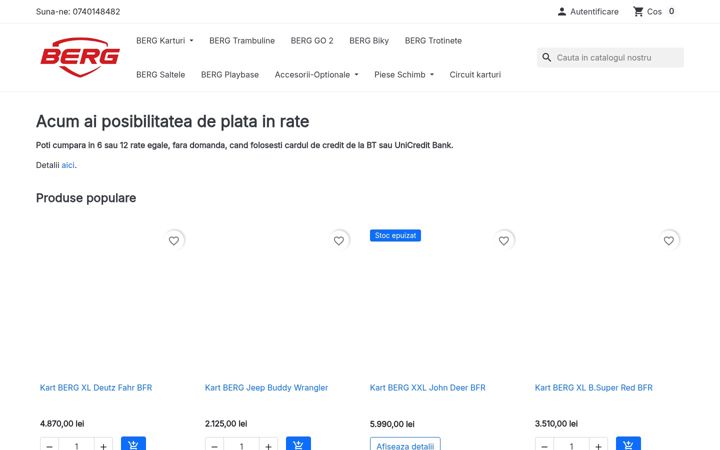This screenshot has height=450, width=720.
Task: Add Deutz Fahr BFR kart to cart
Action: (133, 444)
